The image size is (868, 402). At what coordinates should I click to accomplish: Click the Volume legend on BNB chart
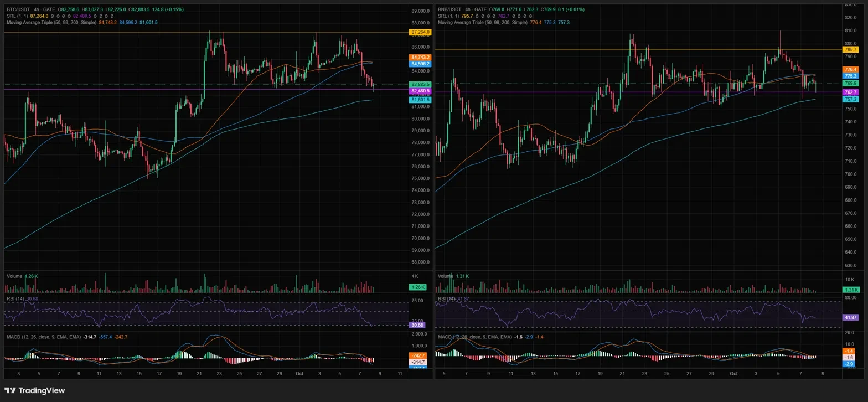(446, 276)
